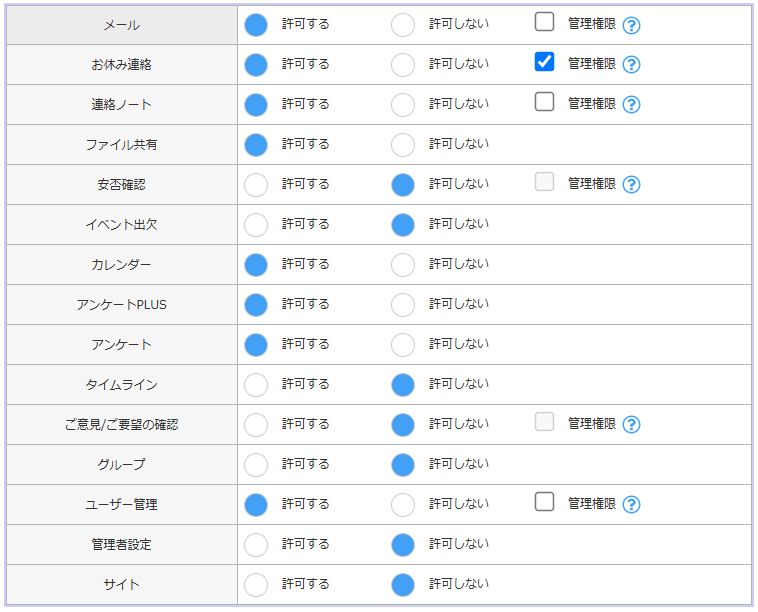Set タイムライン to 許可する
The height and width of the screenshot is (612, 758).
256,385
